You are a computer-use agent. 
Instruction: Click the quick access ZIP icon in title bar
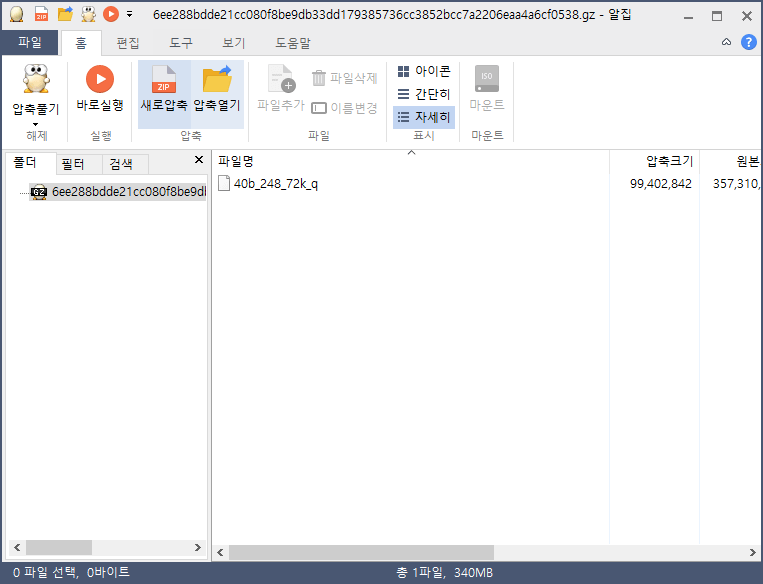41,15
